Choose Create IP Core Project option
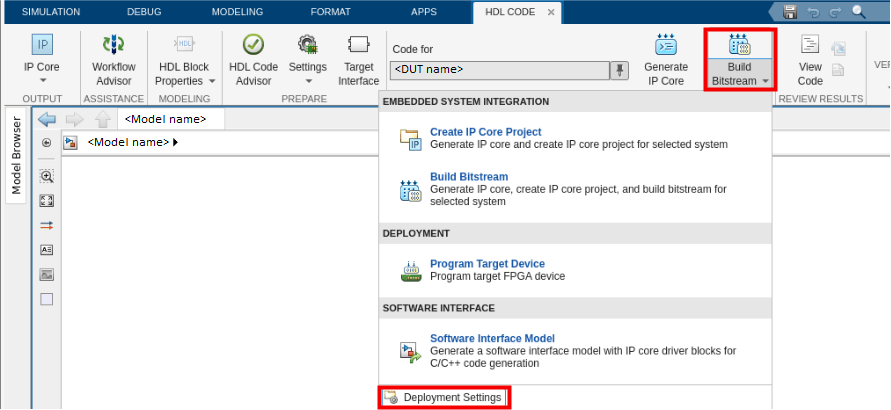The width and height of the screenshot is (891, 410). (485, 132)
